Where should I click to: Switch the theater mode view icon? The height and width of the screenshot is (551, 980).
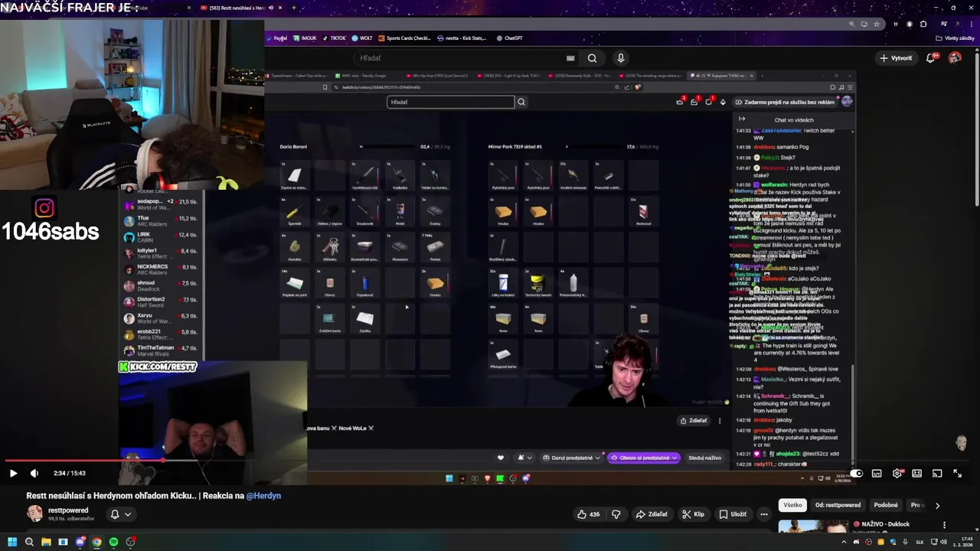click(x=916, y=474)
